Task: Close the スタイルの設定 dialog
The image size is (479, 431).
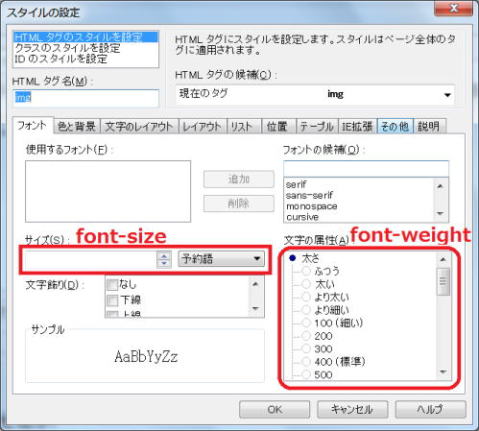Action: coord(454,8)
